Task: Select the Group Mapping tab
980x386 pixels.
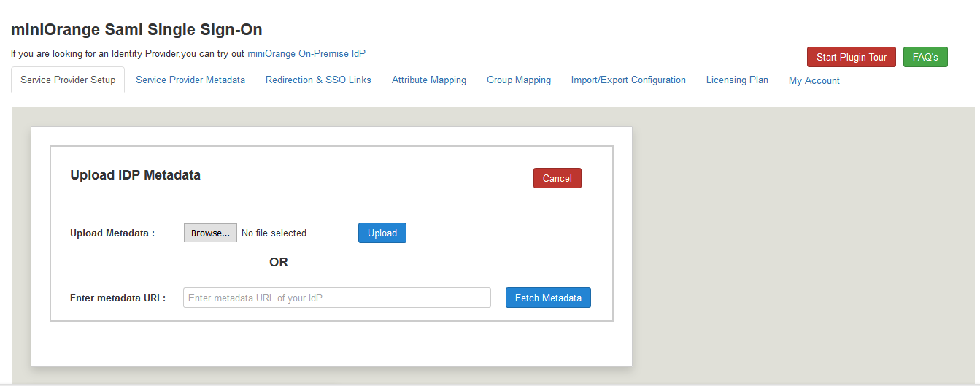Action: click(519, 80)
